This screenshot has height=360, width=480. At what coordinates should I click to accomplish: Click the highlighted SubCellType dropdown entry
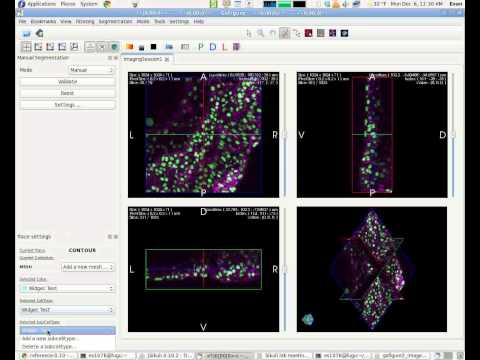click(68, 331)
